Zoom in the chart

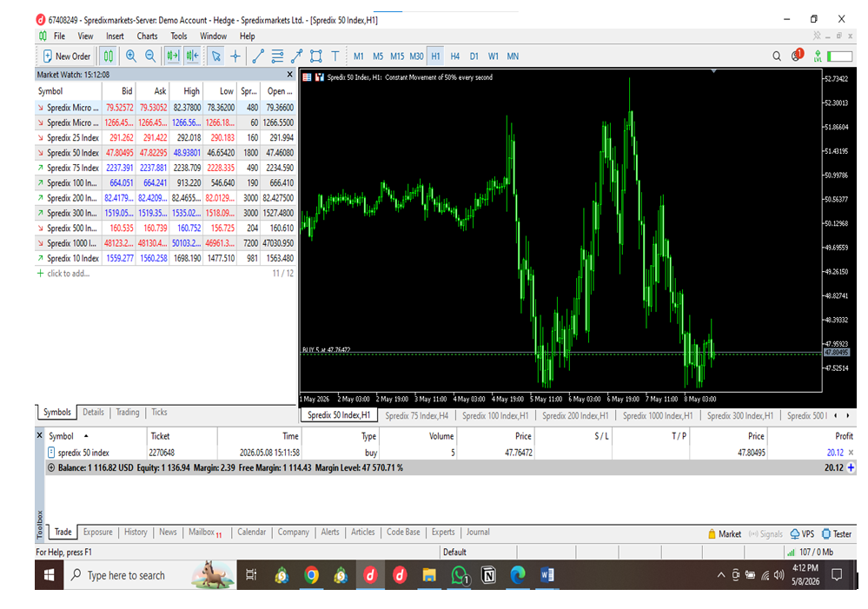click(131, 56)
